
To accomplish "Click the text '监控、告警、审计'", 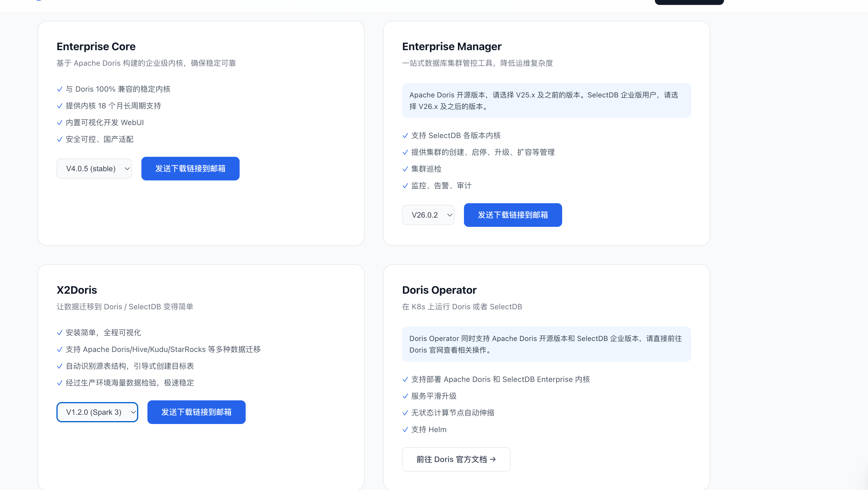I will point(441,185).
